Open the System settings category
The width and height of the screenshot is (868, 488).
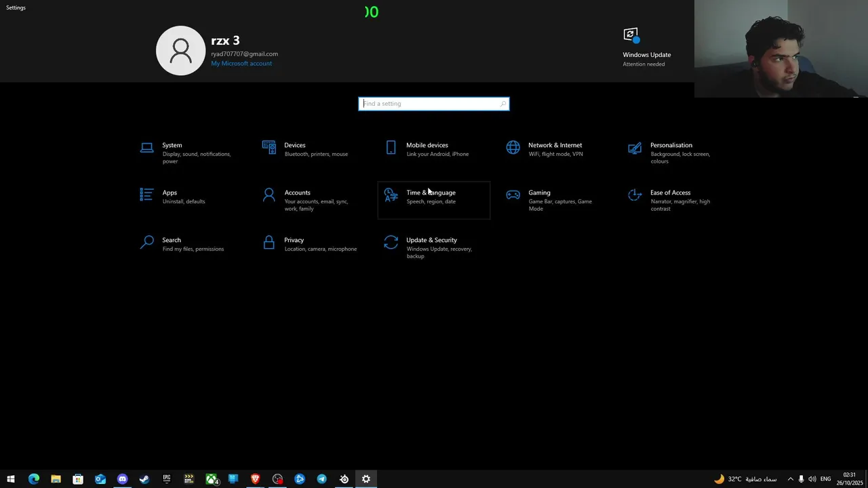[x=190, y=152]
